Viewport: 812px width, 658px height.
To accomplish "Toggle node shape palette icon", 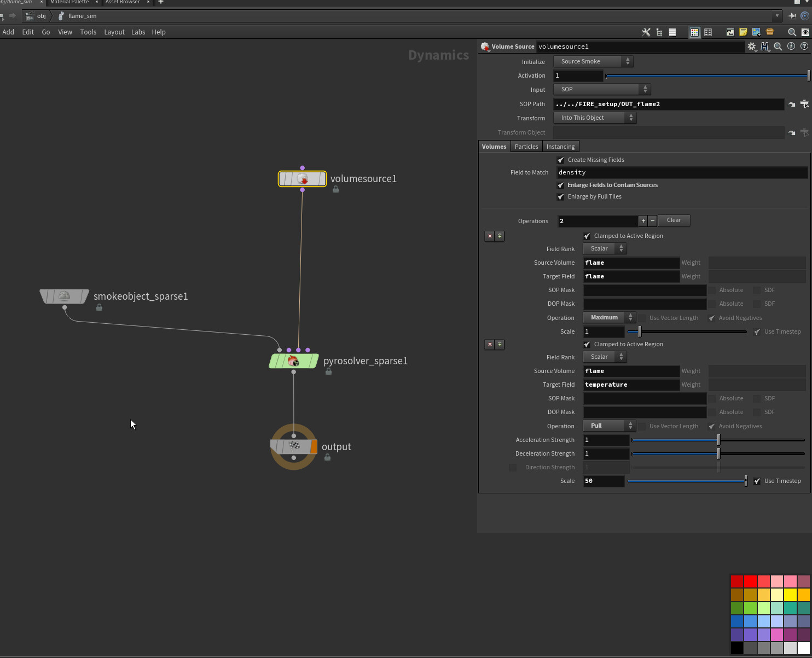I will [x=708, y=32].
